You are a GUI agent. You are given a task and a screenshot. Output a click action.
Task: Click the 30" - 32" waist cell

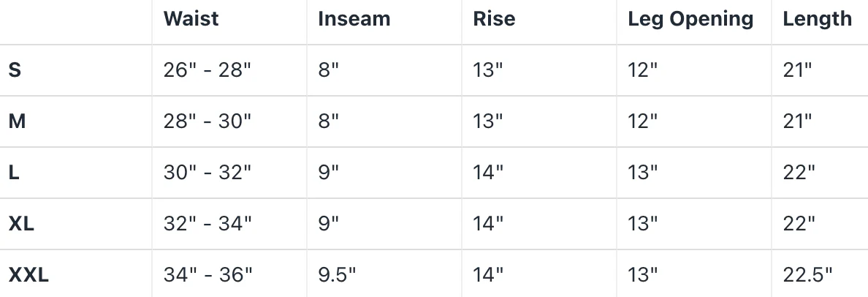(x=208, y=173)
